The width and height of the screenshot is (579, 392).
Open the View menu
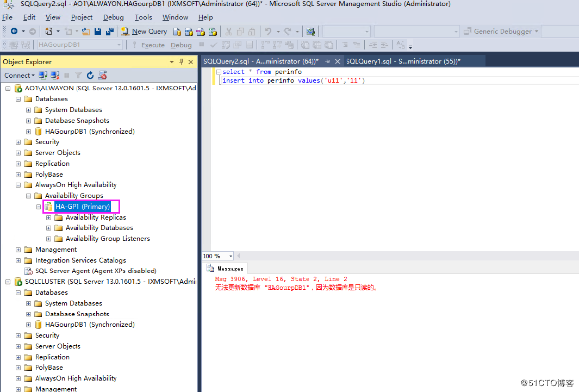click(x=53, y=17)
